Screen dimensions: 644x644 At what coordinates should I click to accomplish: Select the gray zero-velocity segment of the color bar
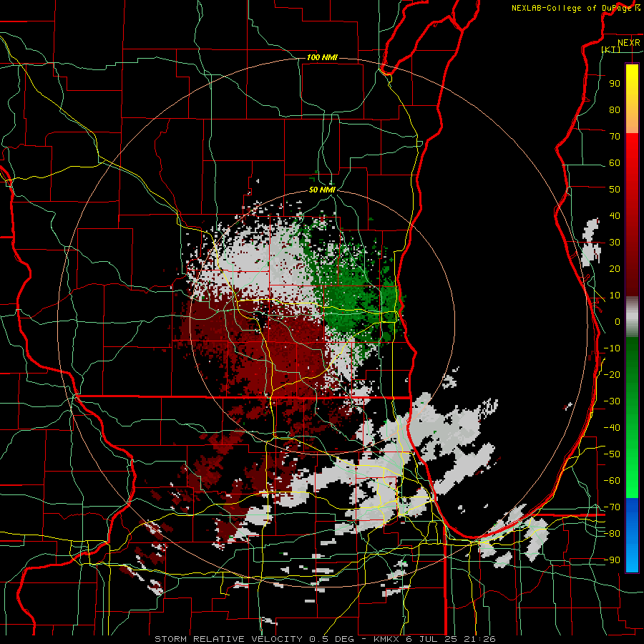[x=632, y=316]
